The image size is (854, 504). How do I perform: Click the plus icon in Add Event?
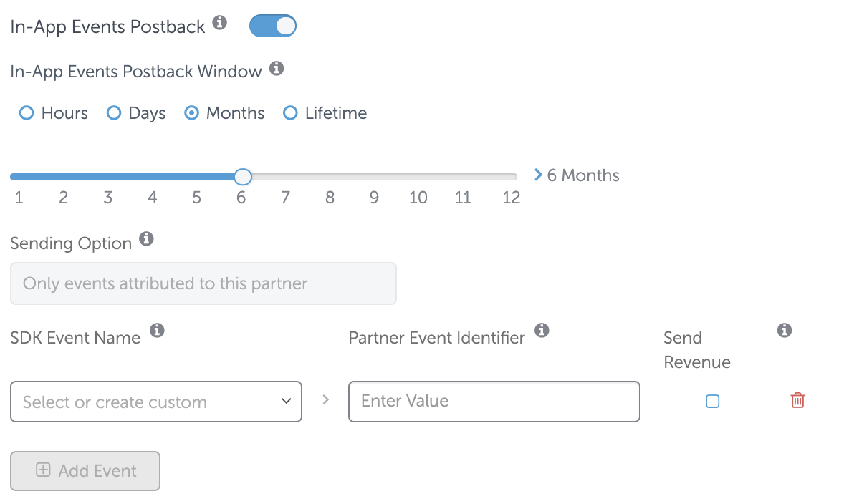(x=43, y=470)
